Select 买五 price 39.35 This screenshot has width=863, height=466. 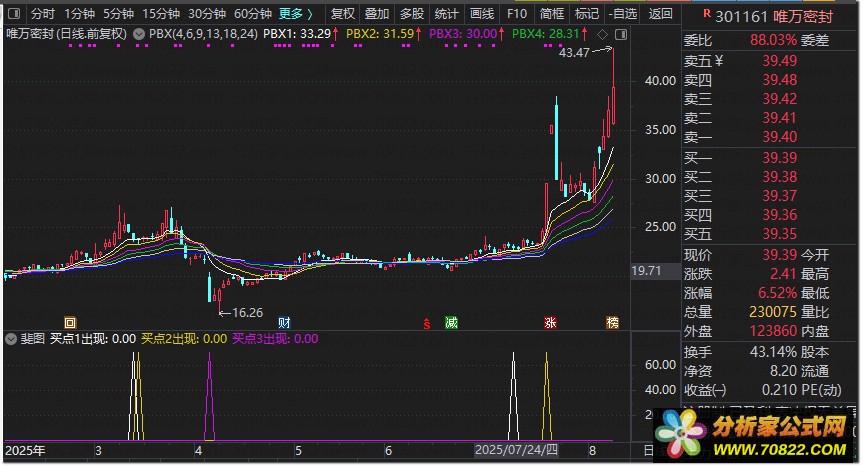tap(779, 234)
